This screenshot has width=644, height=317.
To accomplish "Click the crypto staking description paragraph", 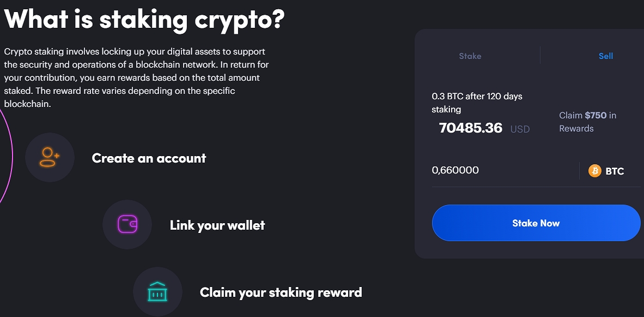I will (136, 77).
